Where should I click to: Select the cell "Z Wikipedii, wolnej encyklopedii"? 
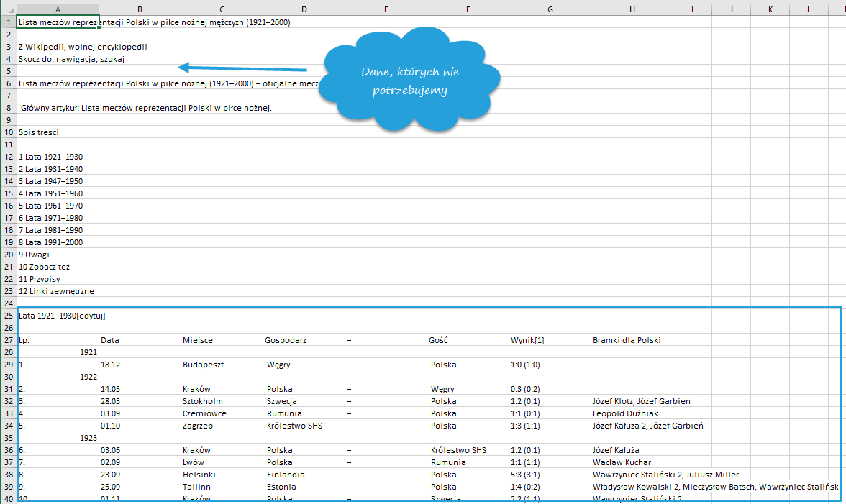pyautogui.click(x=58, y=47)
